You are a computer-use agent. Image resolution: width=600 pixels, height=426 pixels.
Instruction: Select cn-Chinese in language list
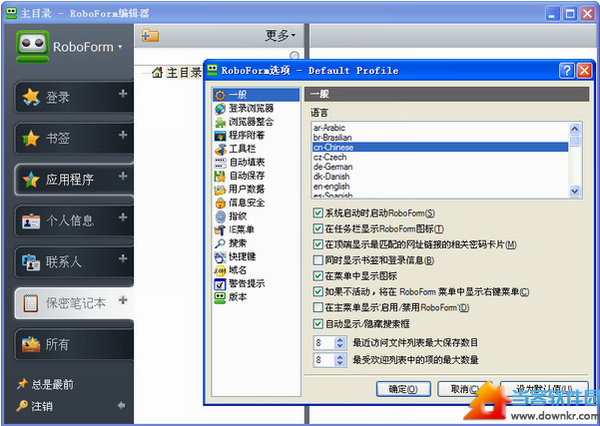440,147
